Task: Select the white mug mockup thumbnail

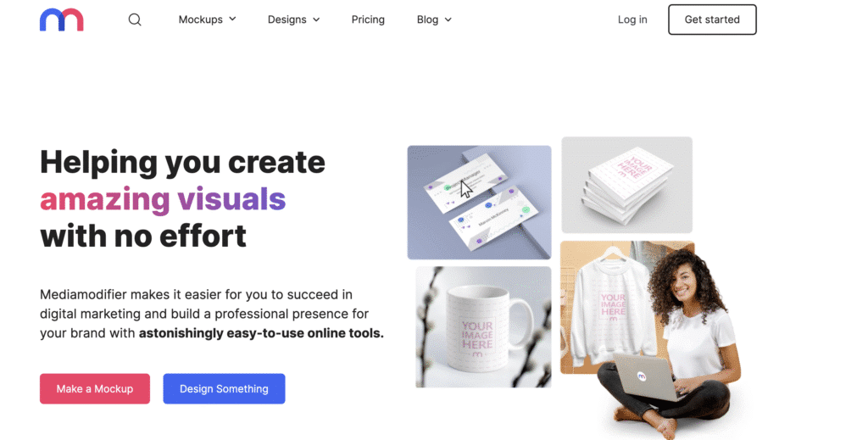Action: 483,327
